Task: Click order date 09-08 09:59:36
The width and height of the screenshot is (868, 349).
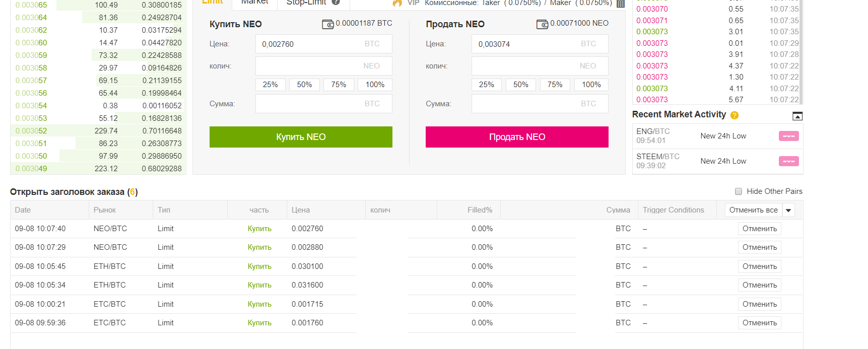Action: [x=40, y=323]
